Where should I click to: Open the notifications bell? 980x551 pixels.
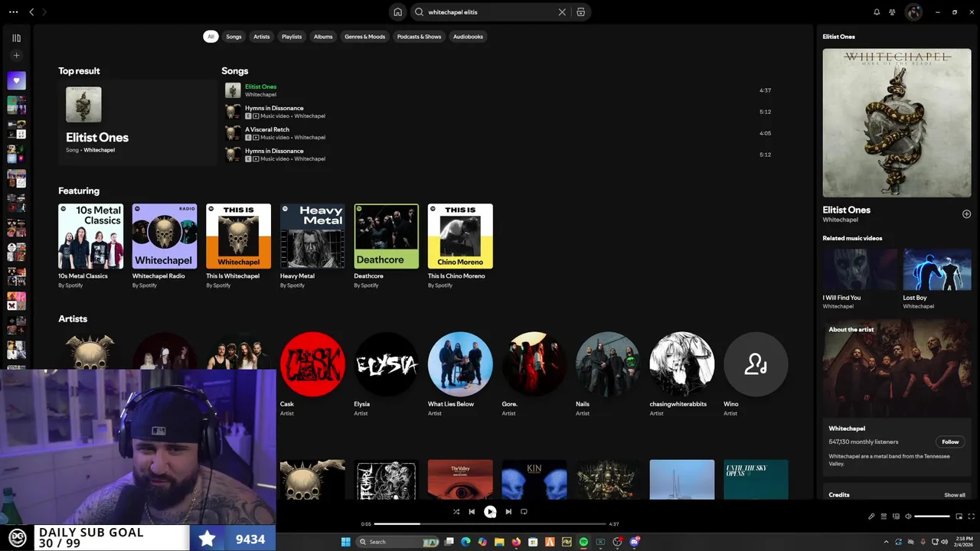click(x=877, y=12)
